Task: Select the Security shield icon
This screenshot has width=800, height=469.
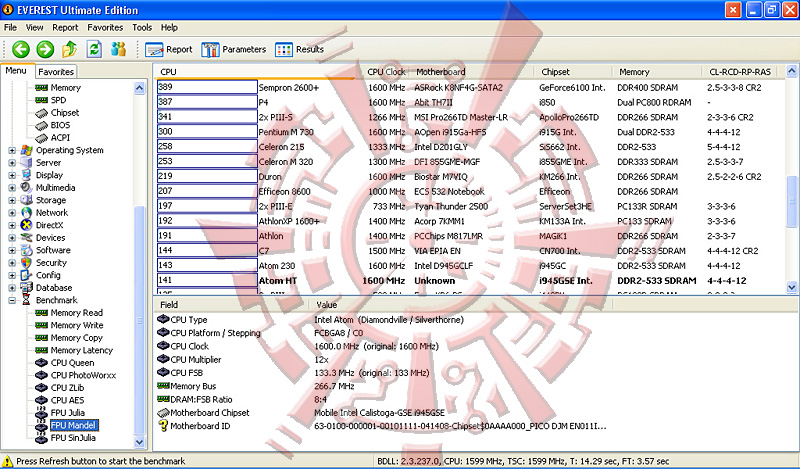Action: [27, 263]
